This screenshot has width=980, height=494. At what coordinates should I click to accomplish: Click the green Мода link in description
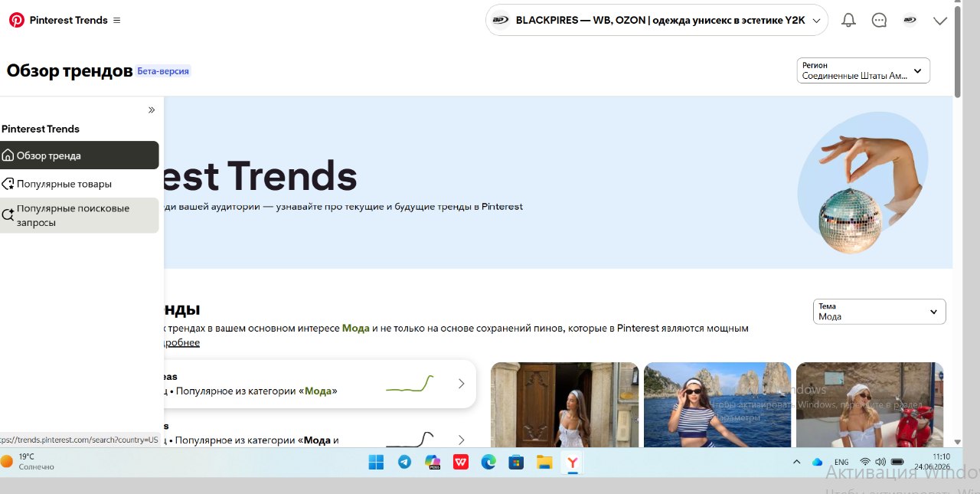coord(355,328)
